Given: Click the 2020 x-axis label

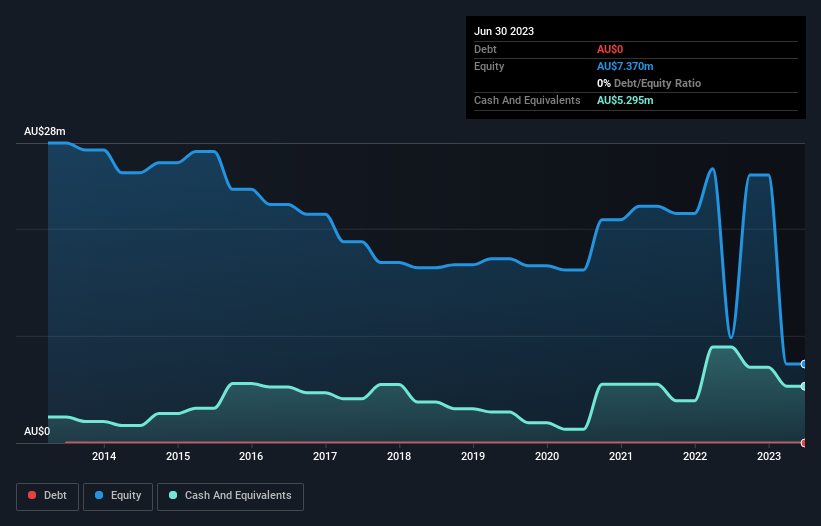Looking at the screenshot, I should 547,456.
